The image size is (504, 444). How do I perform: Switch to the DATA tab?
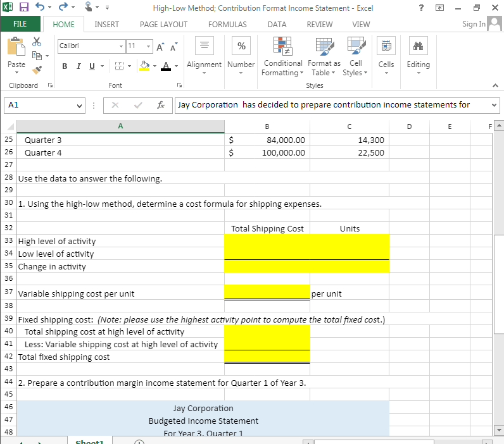(x=277, y=25)
